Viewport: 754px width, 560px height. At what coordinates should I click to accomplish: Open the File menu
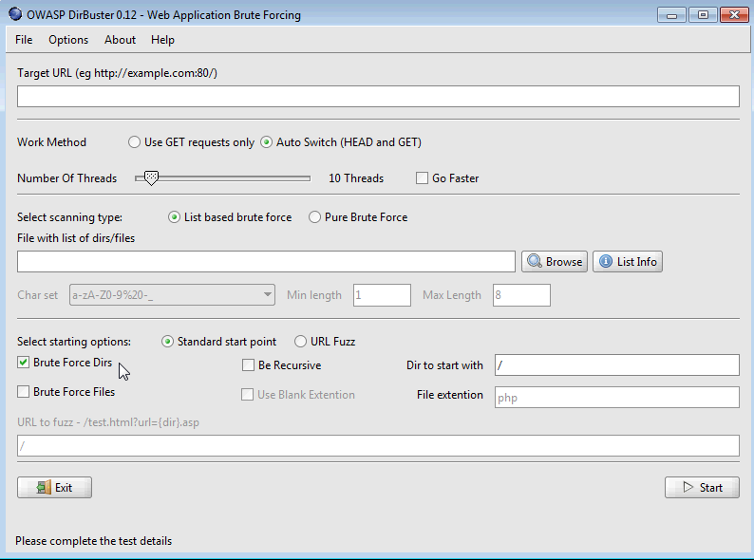pos(24,40)
